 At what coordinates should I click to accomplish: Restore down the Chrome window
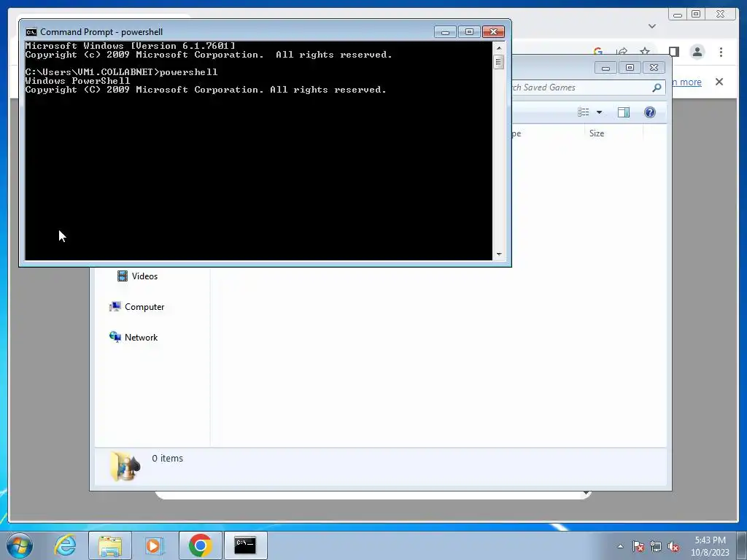[x=696, y=15]
